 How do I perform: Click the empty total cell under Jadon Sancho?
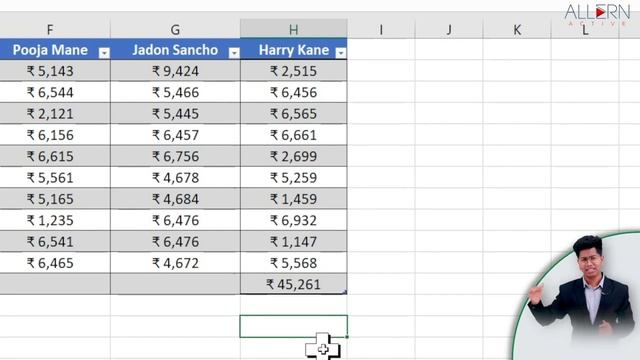pyautogui.click(x=175, y=284)
